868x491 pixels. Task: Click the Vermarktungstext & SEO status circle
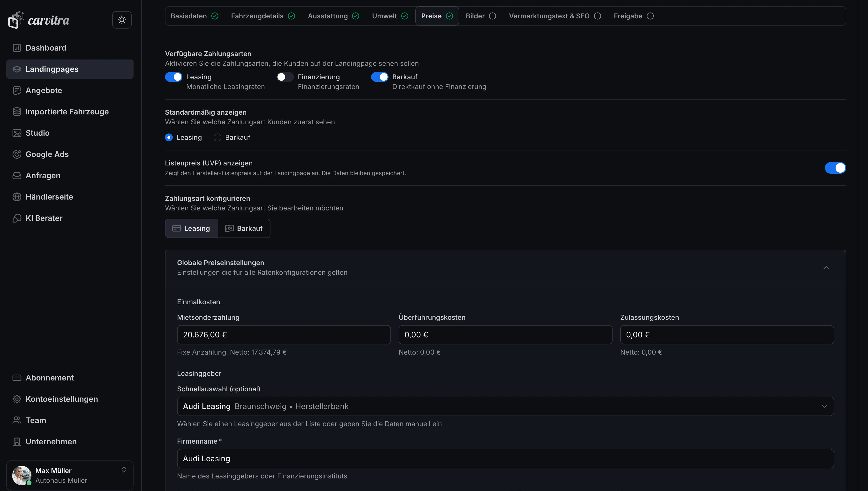(598, 16)
